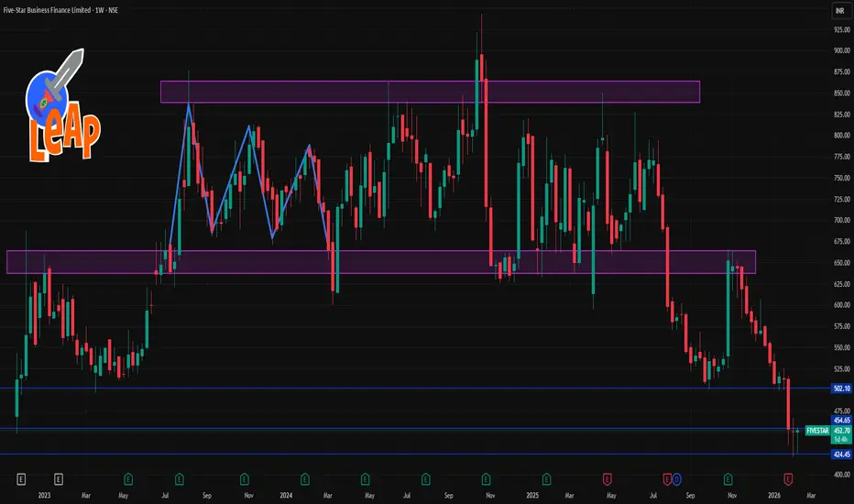854x504 pixels.
Task: Click the 2026 year label on time axis
Action: 774,495
